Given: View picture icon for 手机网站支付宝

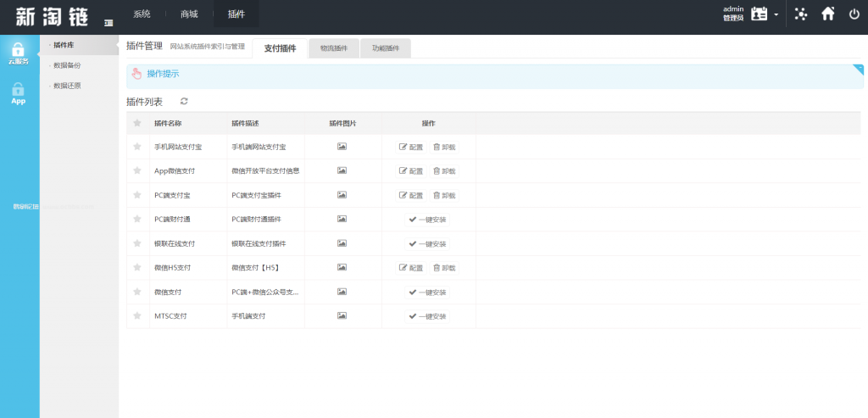Looking at the screenshot, I should coord(342,147).
